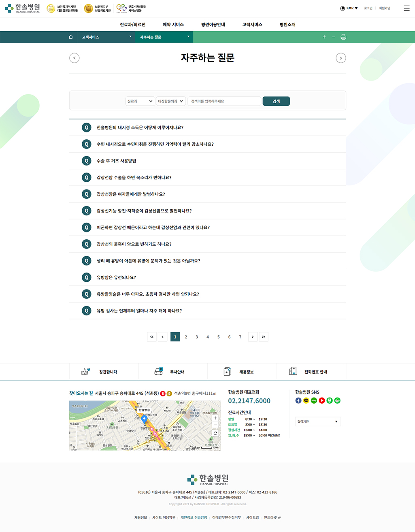Open the 예약 서비스 menu
Screen dimensions: 415x532
pos(173,25)
